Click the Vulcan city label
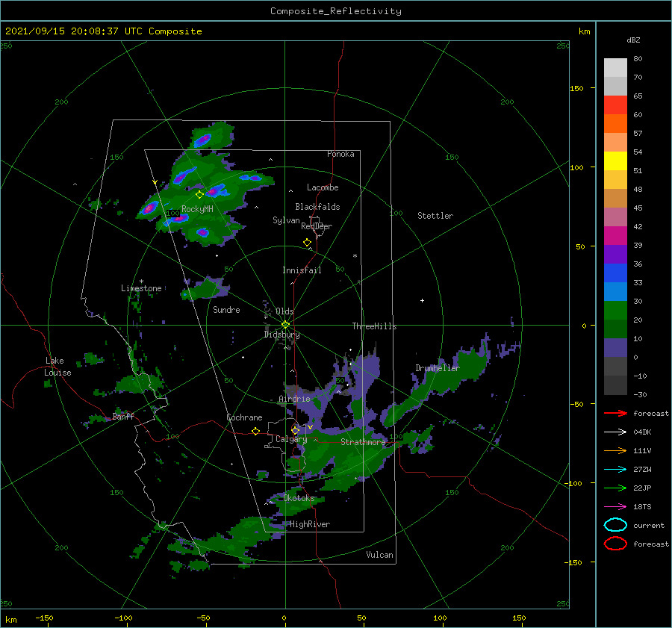Image resolution: width=672 pixels, height=628 pixels. (379, 555)
